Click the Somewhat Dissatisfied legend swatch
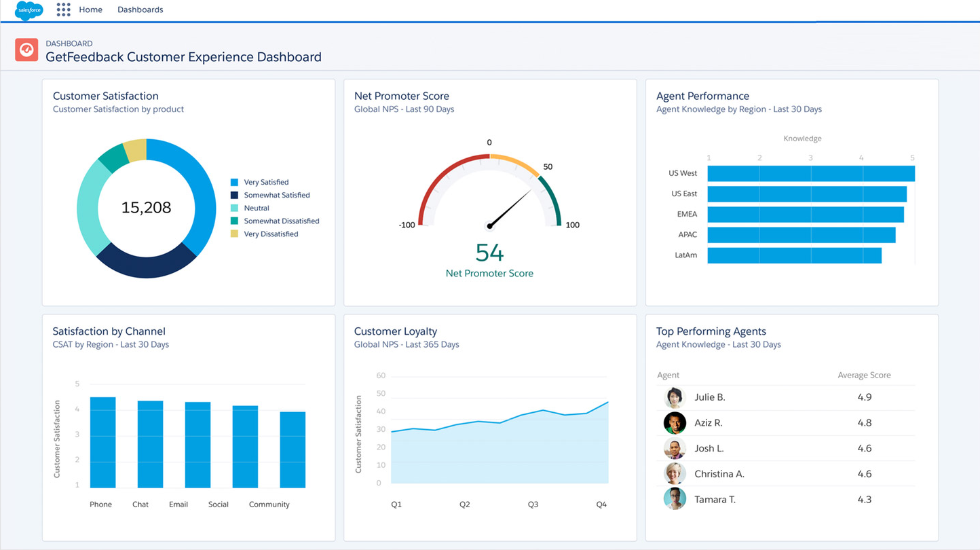Image resolution: width=980 pixels, height=550 pixels. coord(234,221)
